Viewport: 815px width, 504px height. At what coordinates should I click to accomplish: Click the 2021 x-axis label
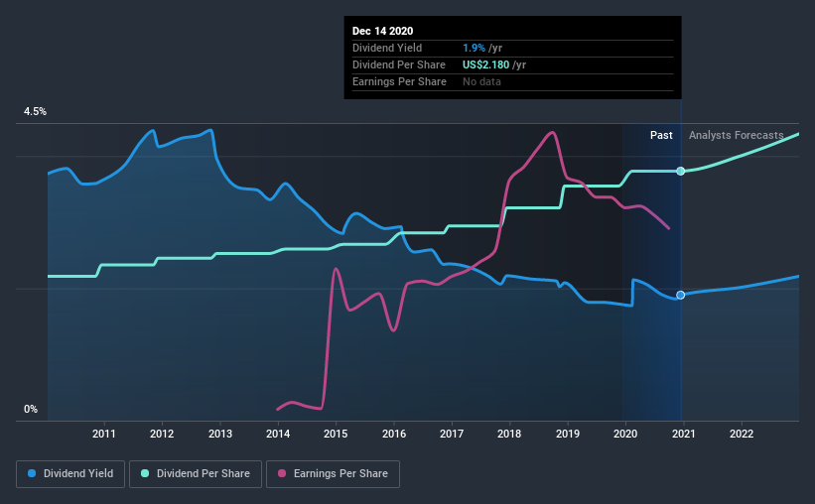click(x=684, y=434)
